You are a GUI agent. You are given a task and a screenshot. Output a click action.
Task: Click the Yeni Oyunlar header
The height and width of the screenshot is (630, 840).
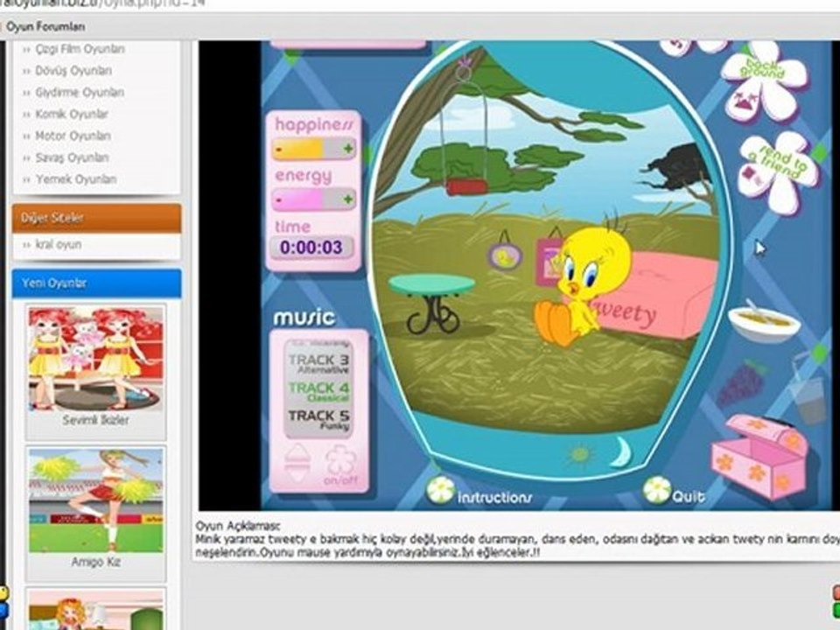(96, 283)
